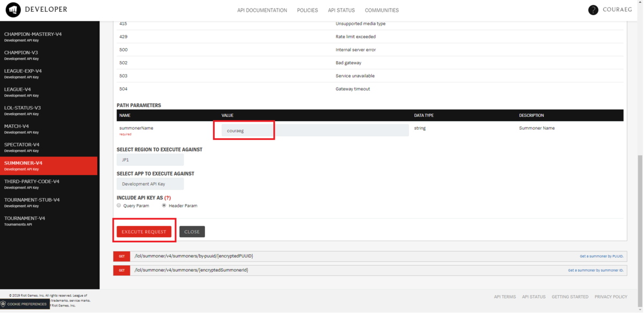Screen dimensions: 644x314
Task: Click the Summoner Name description cell
Action: (537, 128)
